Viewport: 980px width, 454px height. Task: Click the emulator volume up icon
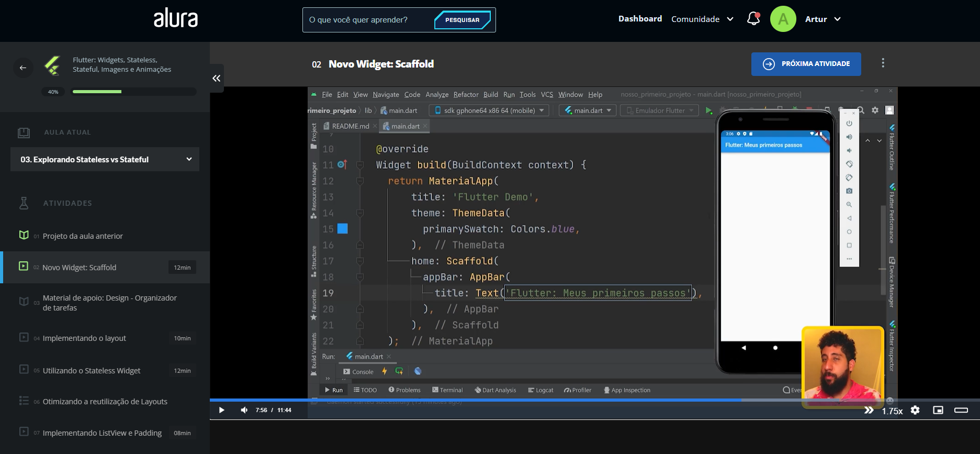coord(849,137)
